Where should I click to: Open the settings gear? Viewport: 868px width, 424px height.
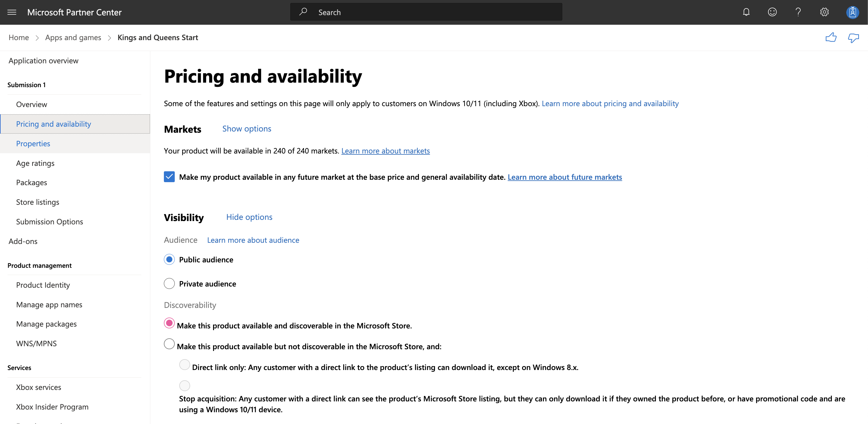pos(824,12)
